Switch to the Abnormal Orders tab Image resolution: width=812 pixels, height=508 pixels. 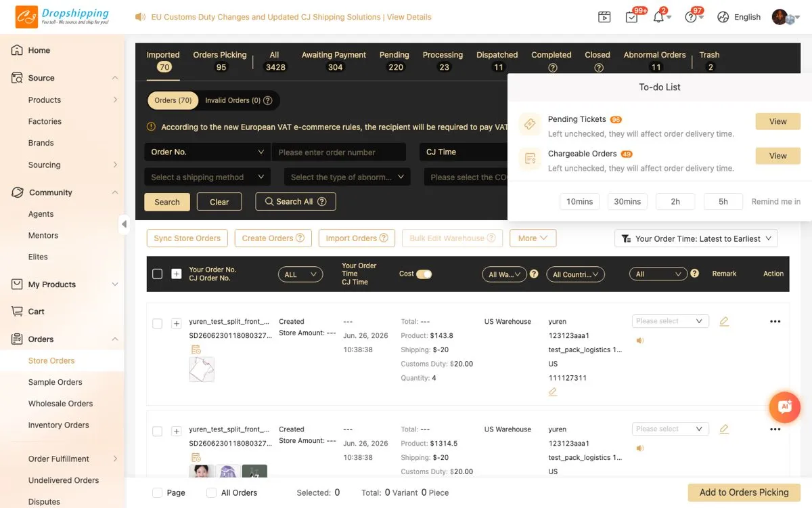pos(654,60)
